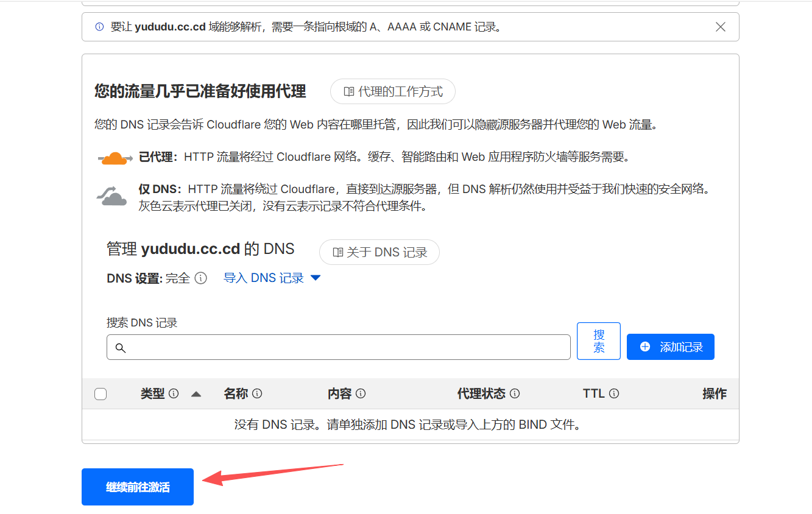Click the book icon in 关于 DNS 记录
This screenshot has width=812, height=514.
click(338, 252)
